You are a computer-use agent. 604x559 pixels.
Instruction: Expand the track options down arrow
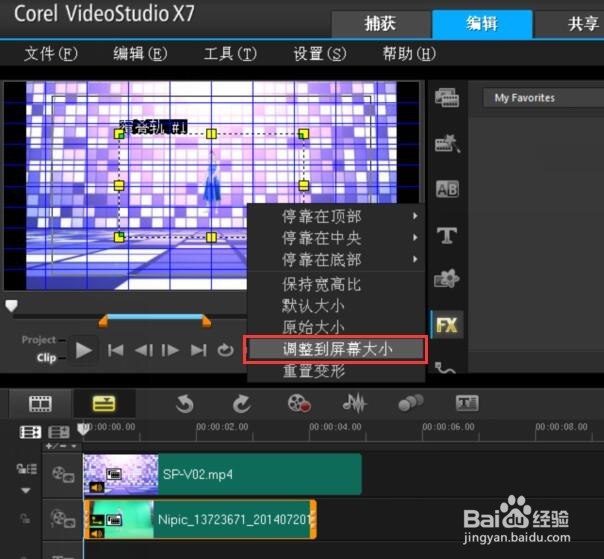pos(26,490)
